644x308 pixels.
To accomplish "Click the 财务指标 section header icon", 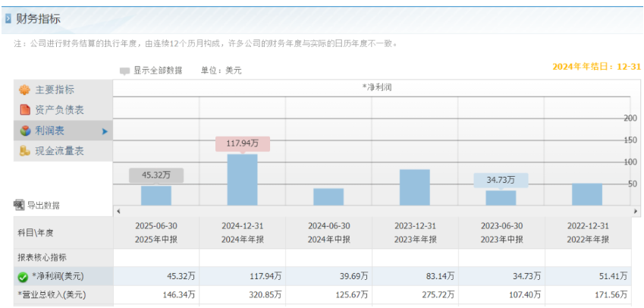I will 8,19.
